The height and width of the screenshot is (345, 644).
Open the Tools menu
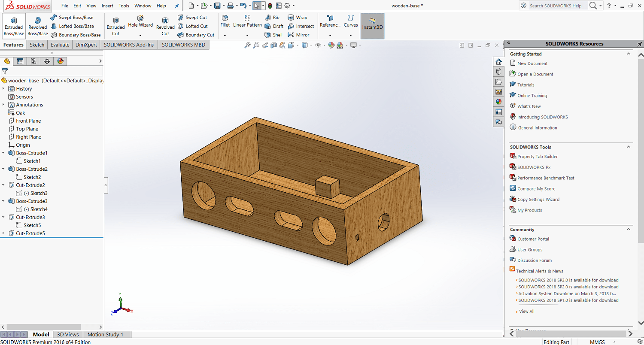(124, 6)
